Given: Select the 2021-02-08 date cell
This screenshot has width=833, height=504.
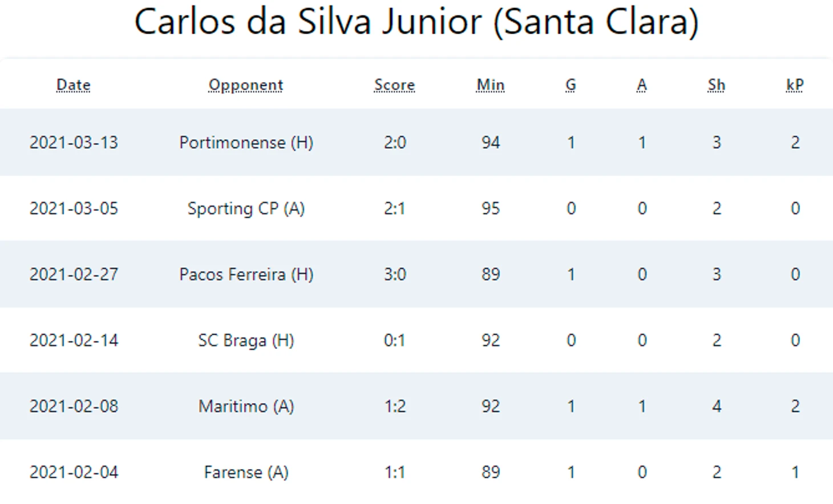Looking at the screenshot, I should [74, 407].
